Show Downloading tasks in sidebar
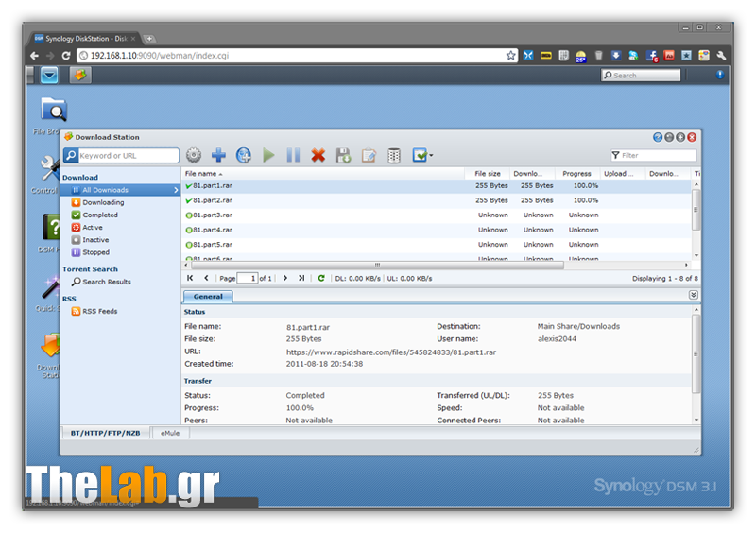 103,202
